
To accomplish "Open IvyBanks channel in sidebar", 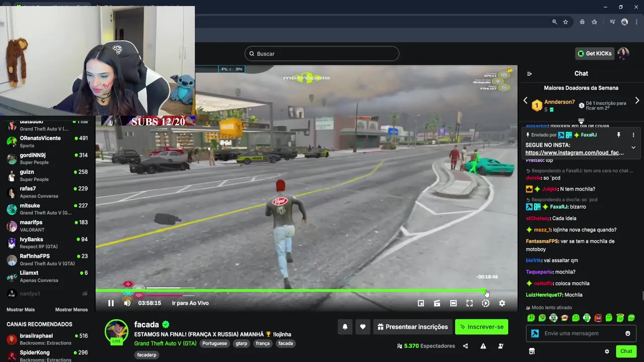I will click(47, 243).
